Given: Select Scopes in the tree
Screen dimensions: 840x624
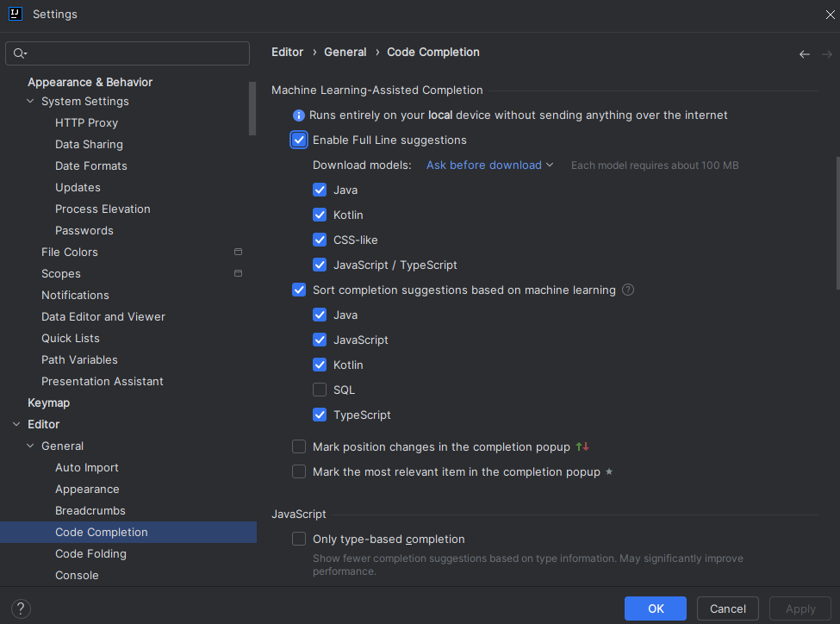Looking at the screenshot, I should click(x=61, y=273).
